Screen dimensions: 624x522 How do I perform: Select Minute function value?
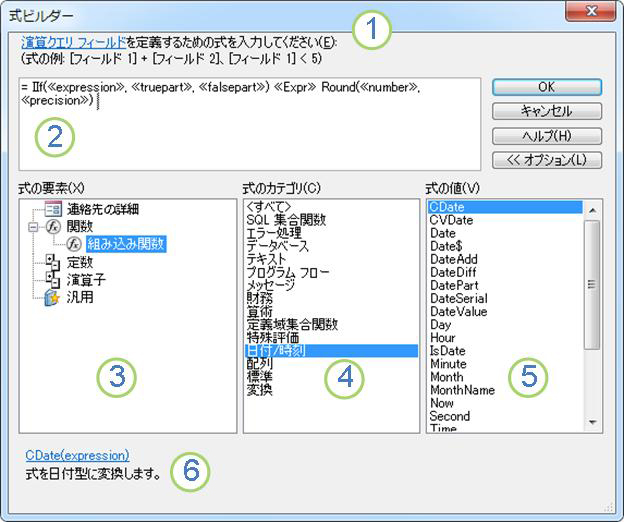505,364
